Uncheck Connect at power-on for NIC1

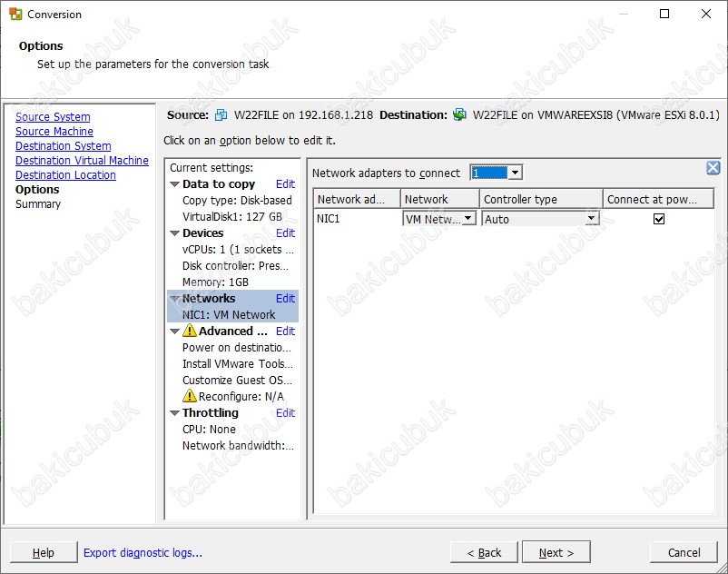click(658, 219)
